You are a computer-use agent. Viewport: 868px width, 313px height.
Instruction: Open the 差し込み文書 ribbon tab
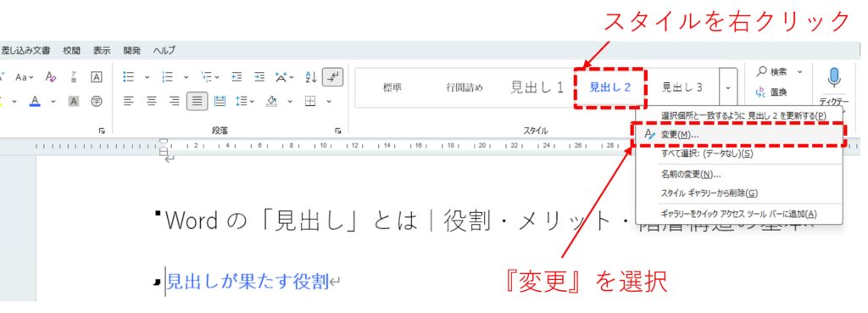(25, 50)
